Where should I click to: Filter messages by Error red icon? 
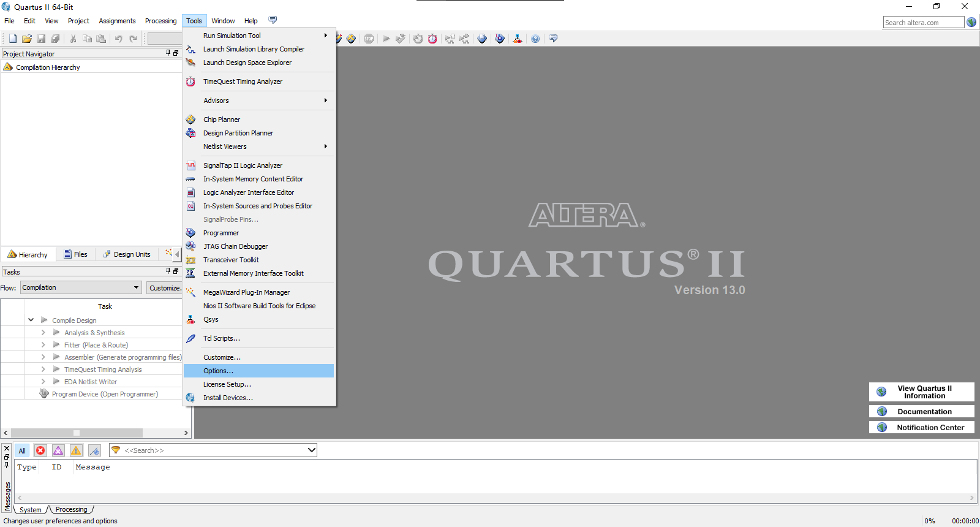[x=40, y=450]
